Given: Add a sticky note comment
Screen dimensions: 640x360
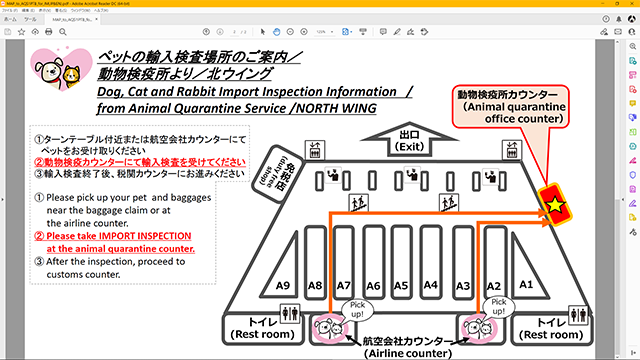Looking at the screenshot, I should pyautogui.click(x=383, y=32).
